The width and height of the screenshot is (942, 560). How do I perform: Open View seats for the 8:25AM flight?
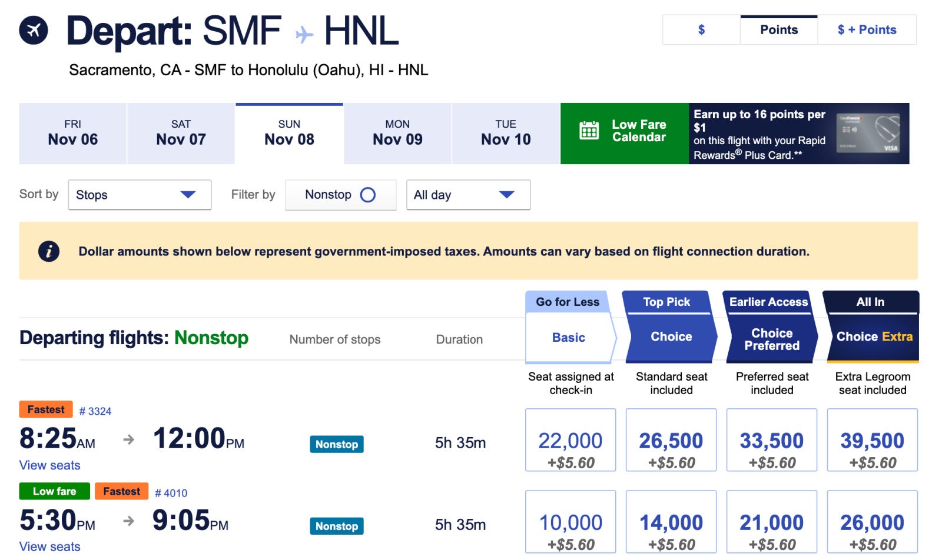[50, 465]
